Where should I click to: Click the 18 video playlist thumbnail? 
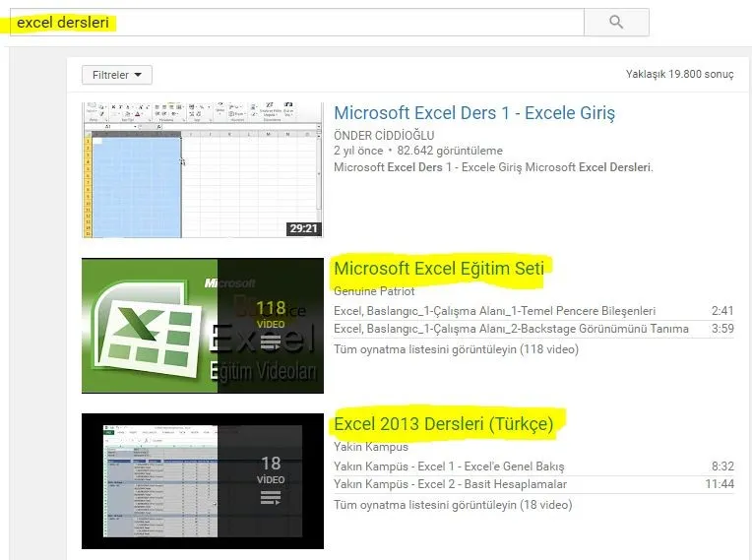pos(203,481)
